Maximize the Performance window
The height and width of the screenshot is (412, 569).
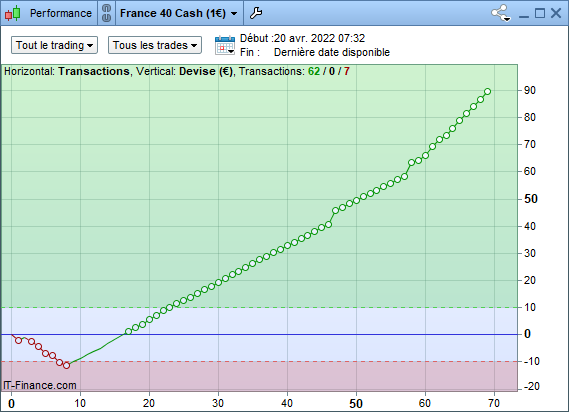[x=540, y=13]
